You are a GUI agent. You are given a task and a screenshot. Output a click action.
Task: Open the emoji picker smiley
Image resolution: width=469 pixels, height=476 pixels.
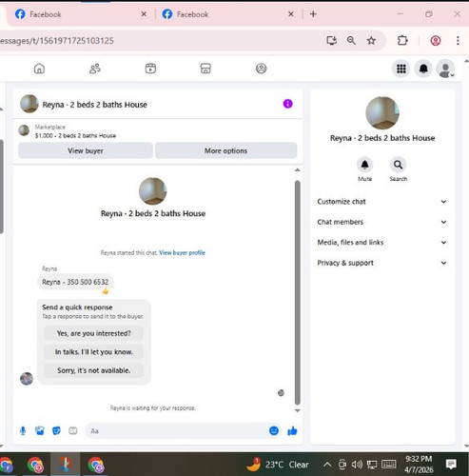(x=274, y=431)
